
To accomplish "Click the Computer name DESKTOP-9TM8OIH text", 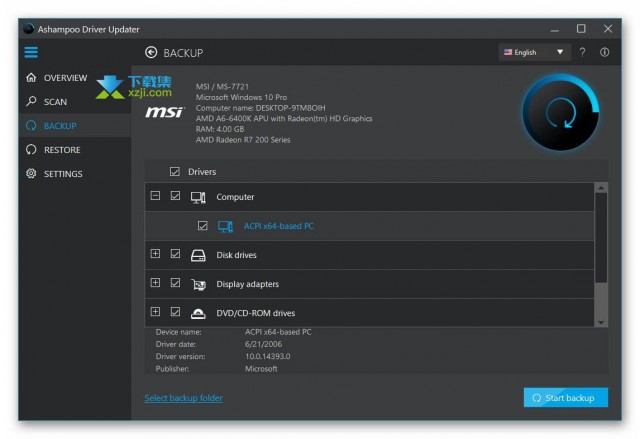I will (x=260, y=108).
